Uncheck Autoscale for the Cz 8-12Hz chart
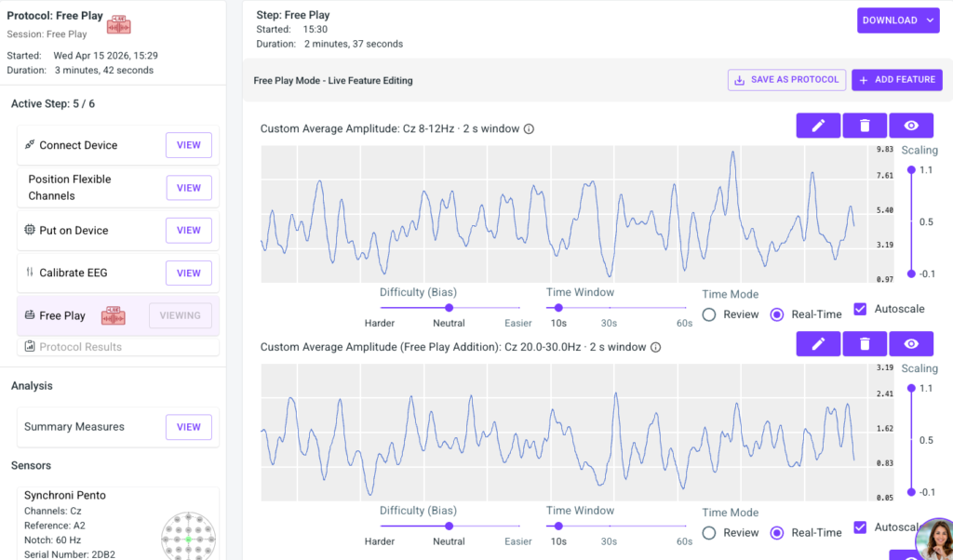 pos(860,309)
